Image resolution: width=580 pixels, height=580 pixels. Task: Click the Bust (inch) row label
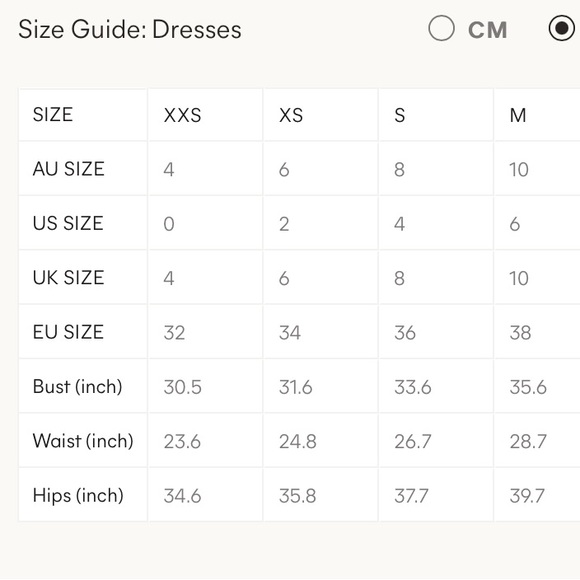77,387
